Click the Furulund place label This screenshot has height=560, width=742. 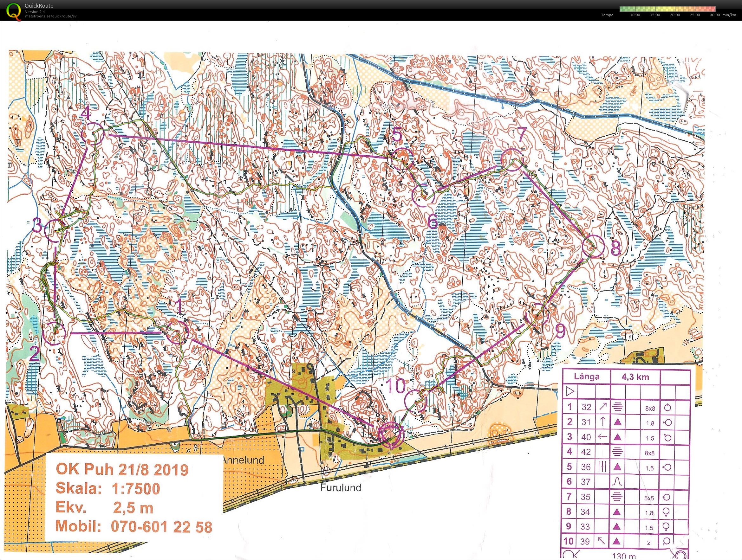[x=341, y=487]
